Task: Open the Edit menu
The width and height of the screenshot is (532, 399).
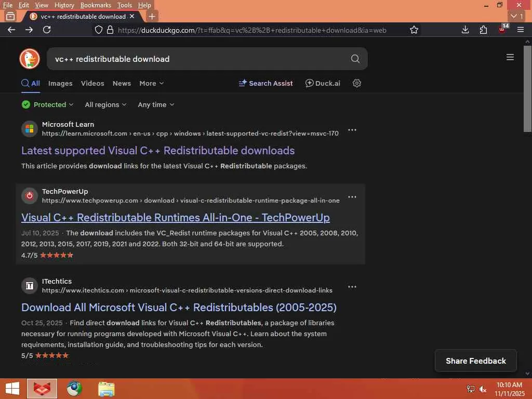Action: click(23, 5)
